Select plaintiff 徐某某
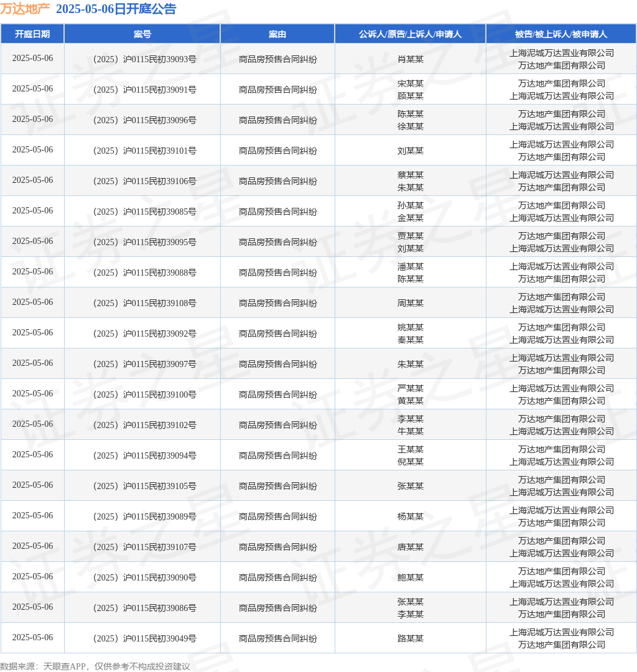 click(x=411, y=126)
